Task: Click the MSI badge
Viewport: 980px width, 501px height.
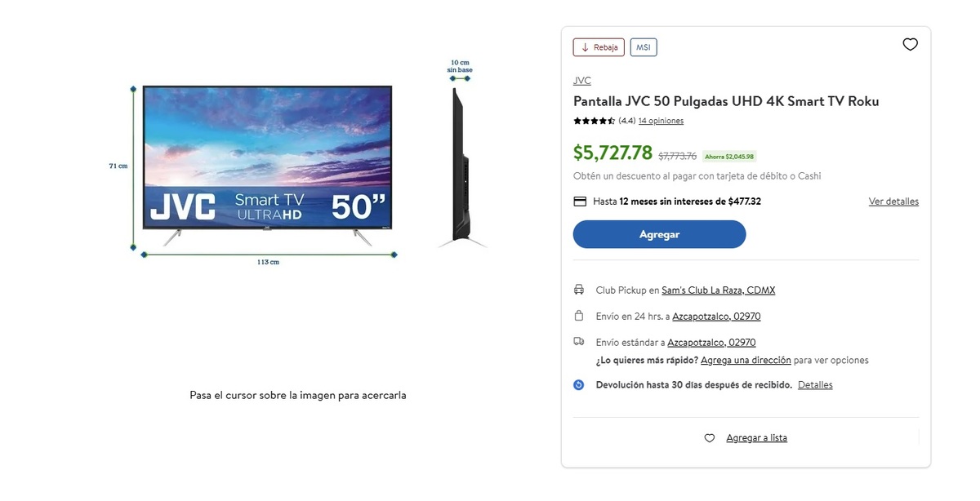Action: (x=644, y=47)
